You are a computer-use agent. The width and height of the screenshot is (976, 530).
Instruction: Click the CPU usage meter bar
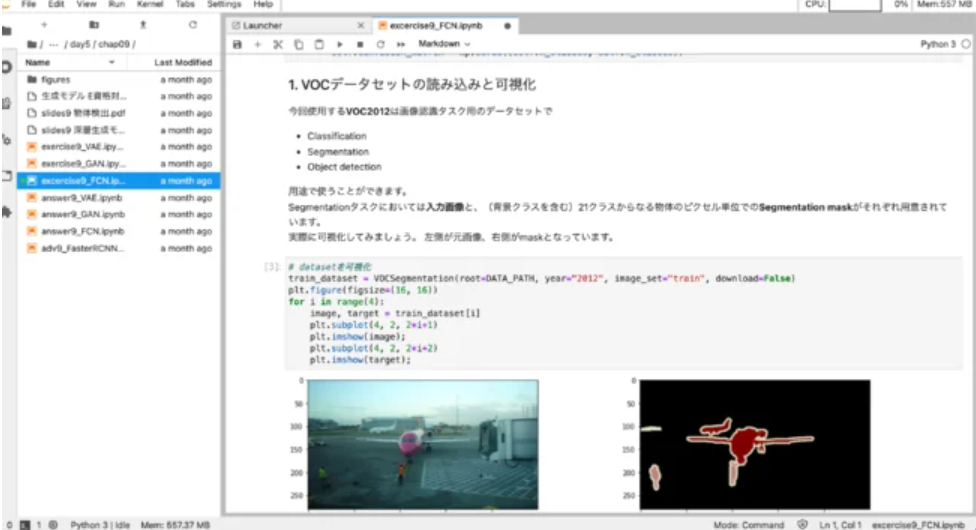[x=855, y=5]
